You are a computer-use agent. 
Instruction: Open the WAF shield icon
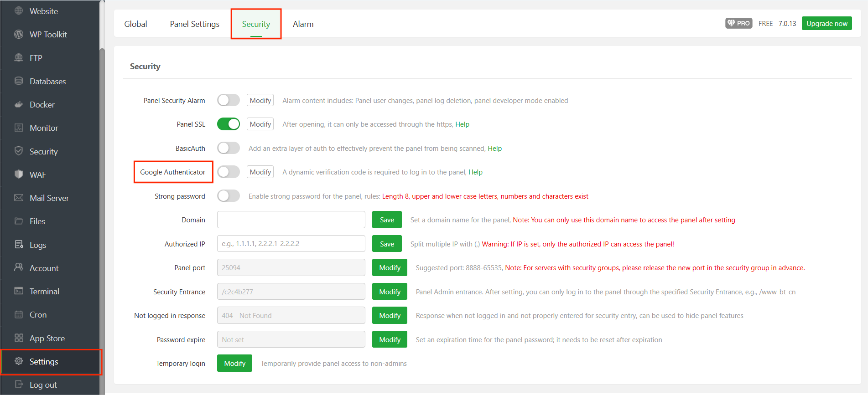[x=19, y=174]
